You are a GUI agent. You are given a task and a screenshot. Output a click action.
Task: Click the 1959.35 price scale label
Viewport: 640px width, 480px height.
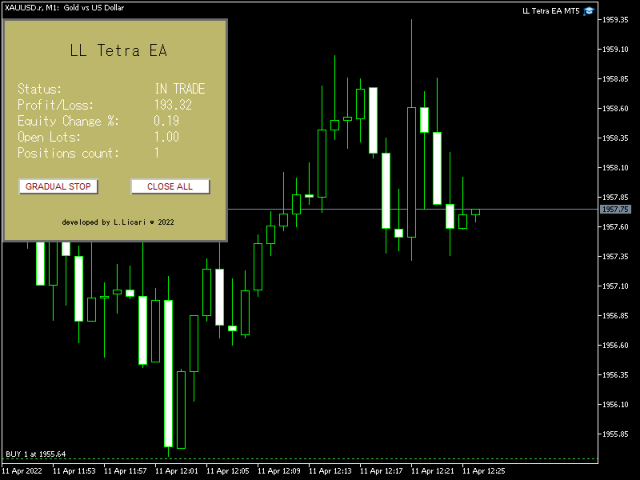pyautogui.click(x=616, y=20)
